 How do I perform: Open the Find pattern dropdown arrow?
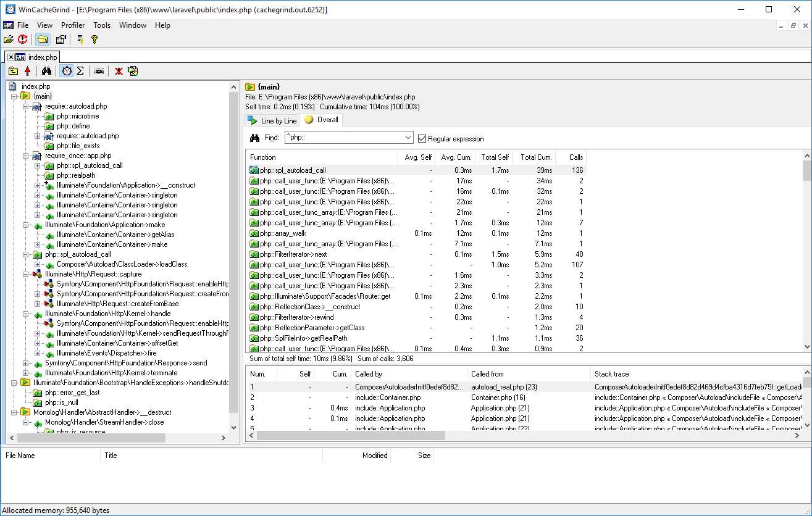[x=408, y=138]
